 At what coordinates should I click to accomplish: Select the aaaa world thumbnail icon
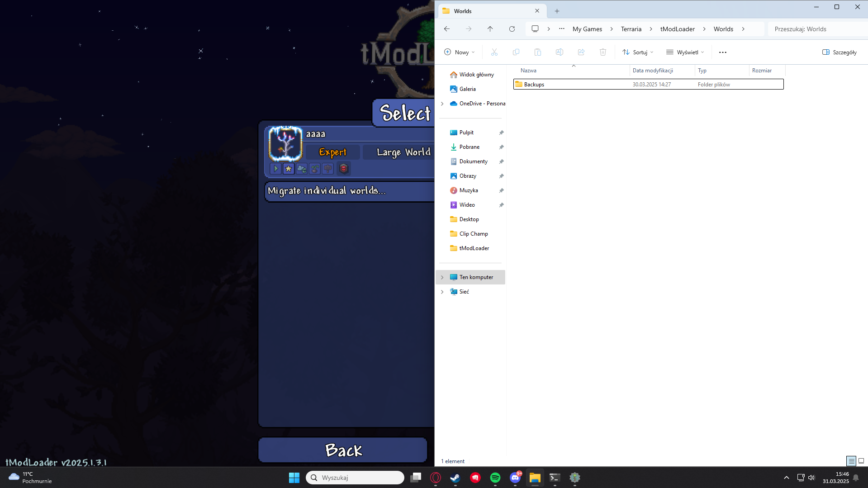coord(285,144)
